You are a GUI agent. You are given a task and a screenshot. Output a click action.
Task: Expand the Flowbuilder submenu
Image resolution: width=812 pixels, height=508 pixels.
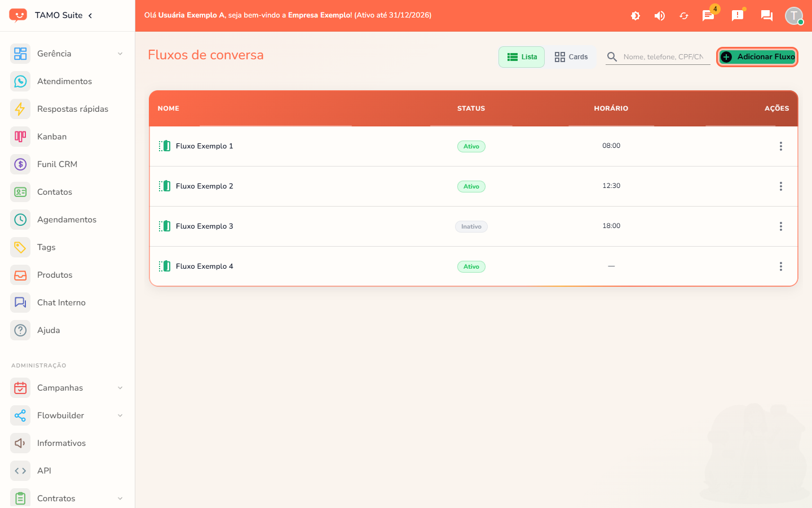coord(120,415)
